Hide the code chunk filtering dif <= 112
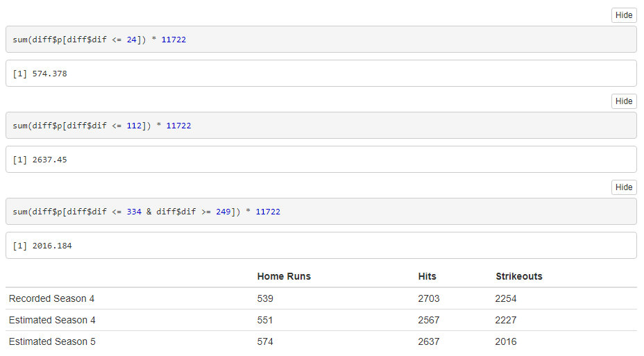 (623, 101)
